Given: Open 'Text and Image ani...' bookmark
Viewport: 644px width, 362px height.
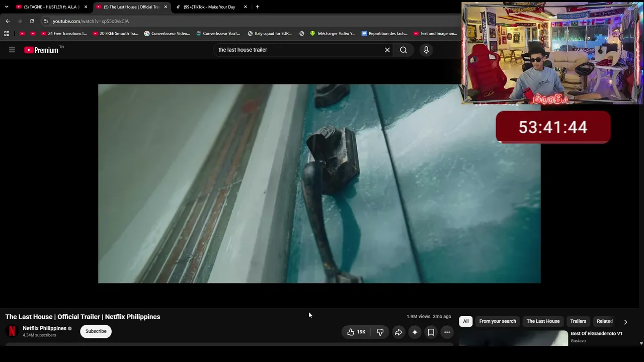Looking at the screenshot, I should point(435,34).
